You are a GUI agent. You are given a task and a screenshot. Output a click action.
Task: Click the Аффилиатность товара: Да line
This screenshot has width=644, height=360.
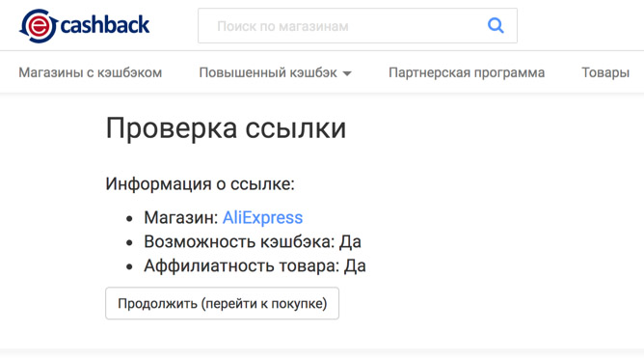(255, 265)
